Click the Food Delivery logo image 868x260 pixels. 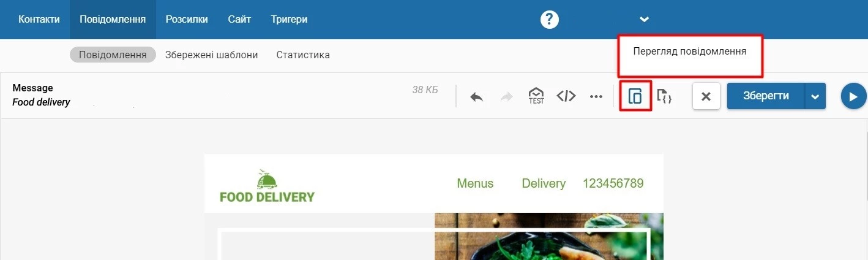(267, 186)
